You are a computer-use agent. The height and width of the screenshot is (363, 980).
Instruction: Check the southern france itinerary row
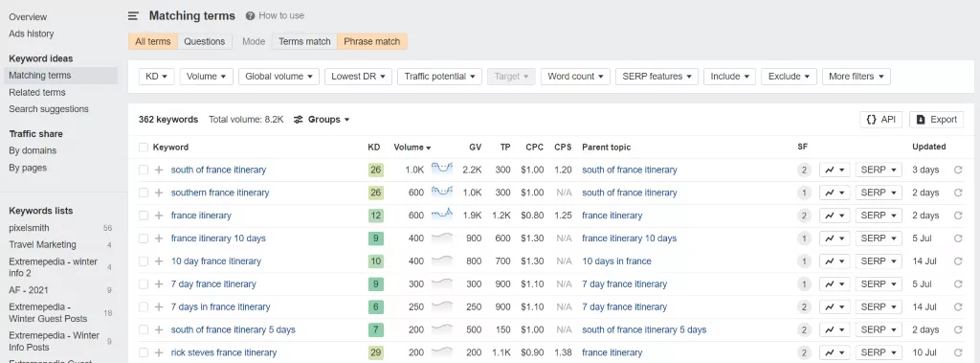click(144, 193)
